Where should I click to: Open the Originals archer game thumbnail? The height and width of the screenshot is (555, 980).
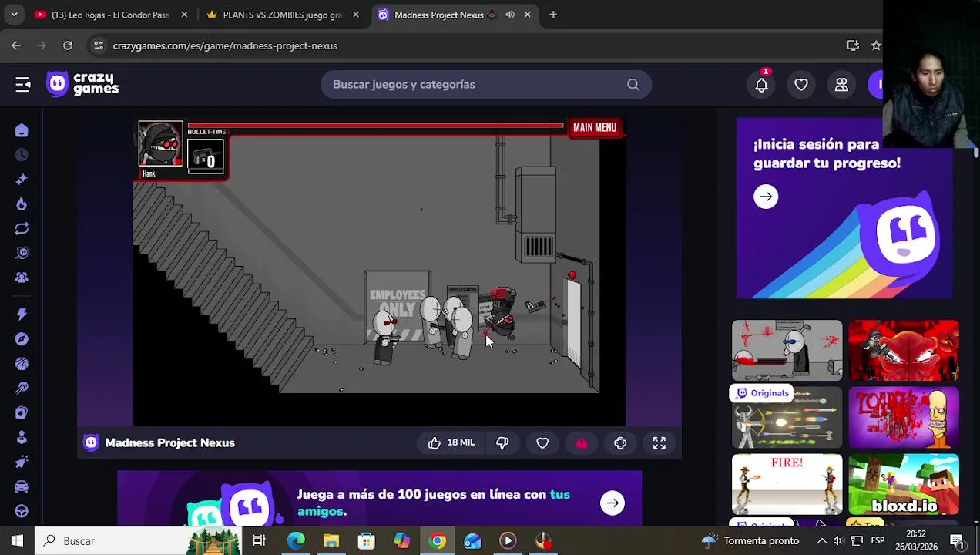(787, 417)
